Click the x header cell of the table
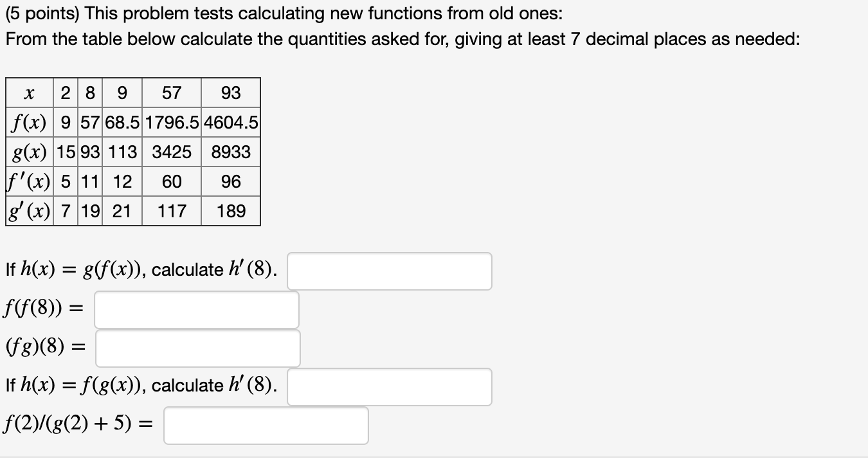 tap(28, 93)
